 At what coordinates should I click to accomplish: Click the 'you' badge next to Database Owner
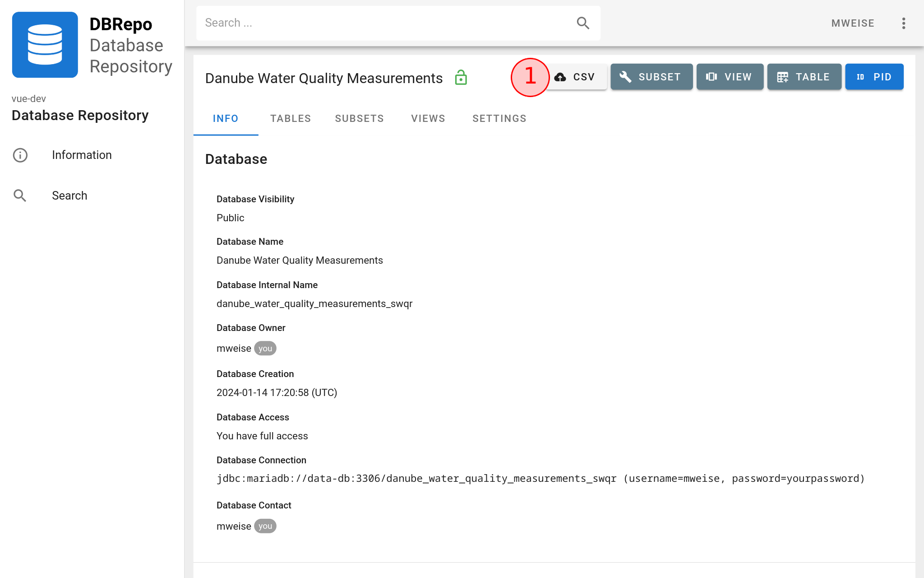pos(265,348)
